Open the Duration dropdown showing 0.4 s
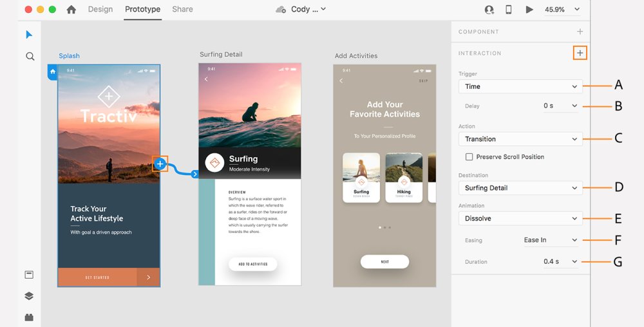 (561, 261)
